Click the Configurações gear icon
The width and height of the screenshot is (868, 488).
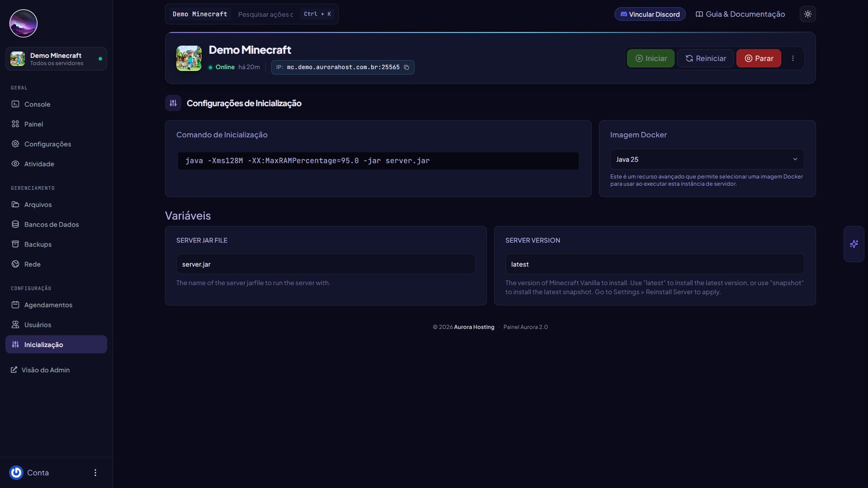pos(15,144)
